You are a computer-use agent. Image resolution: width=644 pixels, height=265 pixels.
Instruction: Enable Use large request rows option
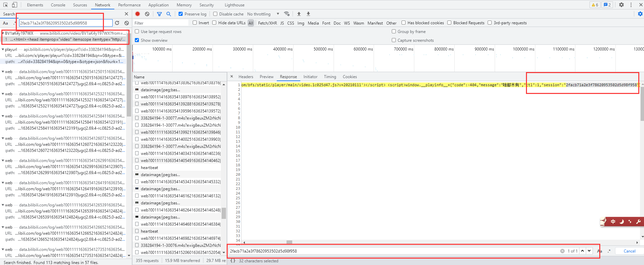tap(137, 31)
